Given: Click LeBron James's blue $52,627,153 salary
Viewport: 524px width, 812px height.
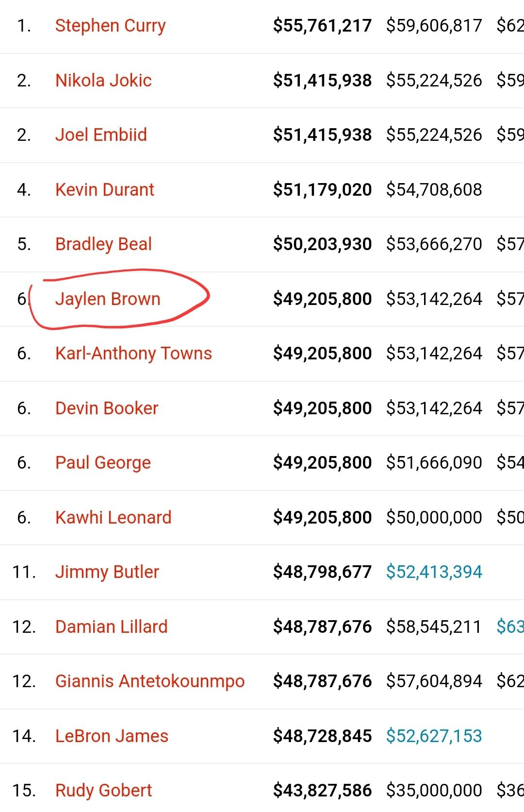Looking at the screenshot, I should click(434, 736).
